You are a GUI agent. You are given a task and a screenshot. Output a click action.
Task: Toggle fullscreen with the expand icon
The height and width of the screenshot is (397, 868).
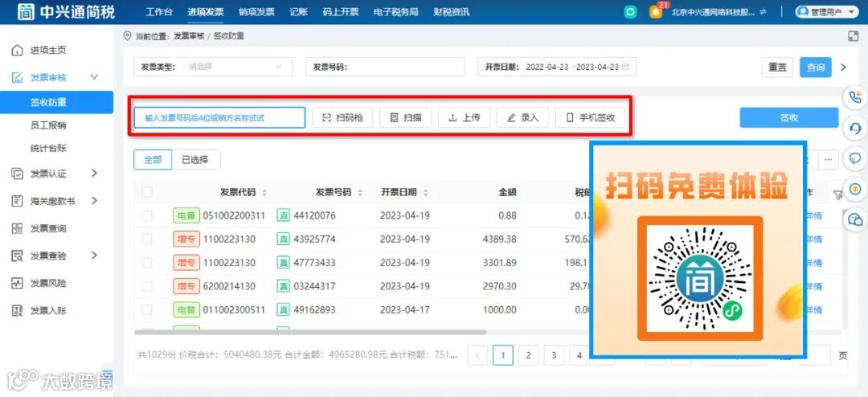[853, 36]
